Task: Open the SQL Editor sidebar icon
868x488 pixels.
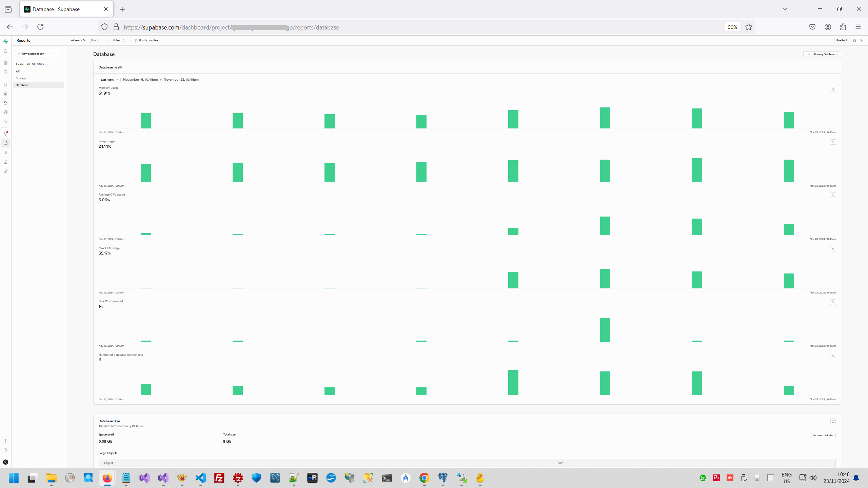Action: pos(5,72)
